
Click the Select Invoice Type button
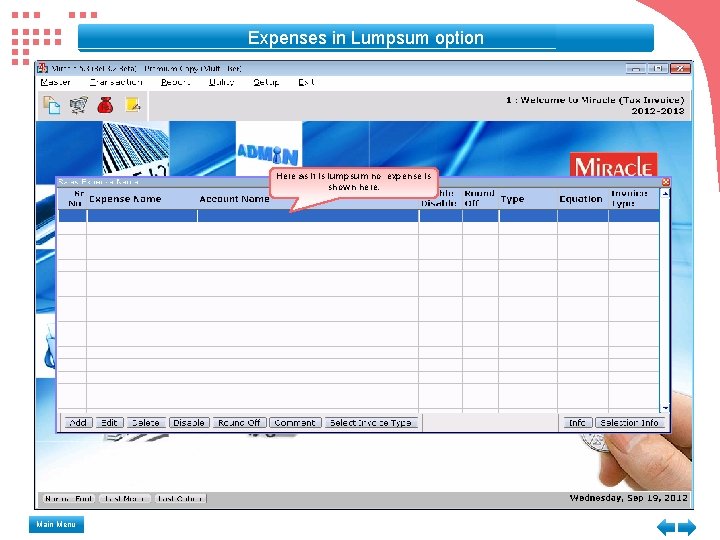[x=371, y=422]
